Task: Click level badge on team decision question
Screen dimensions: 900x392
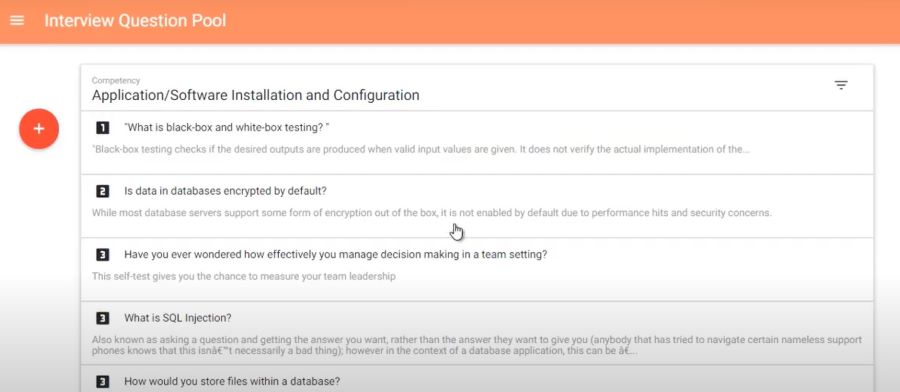Action: [102, 255]
